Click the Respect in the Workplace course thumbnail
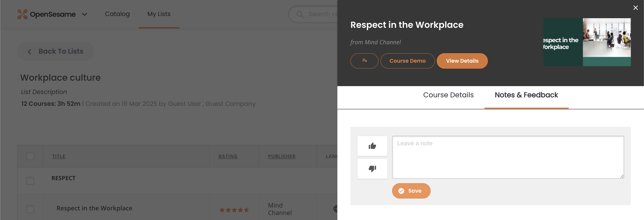The image size is (644, 220). pos(587,42)
